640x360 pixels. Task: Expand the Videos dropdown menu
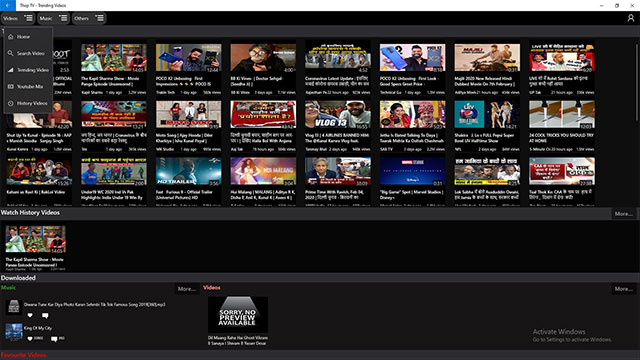pos(18,18)
